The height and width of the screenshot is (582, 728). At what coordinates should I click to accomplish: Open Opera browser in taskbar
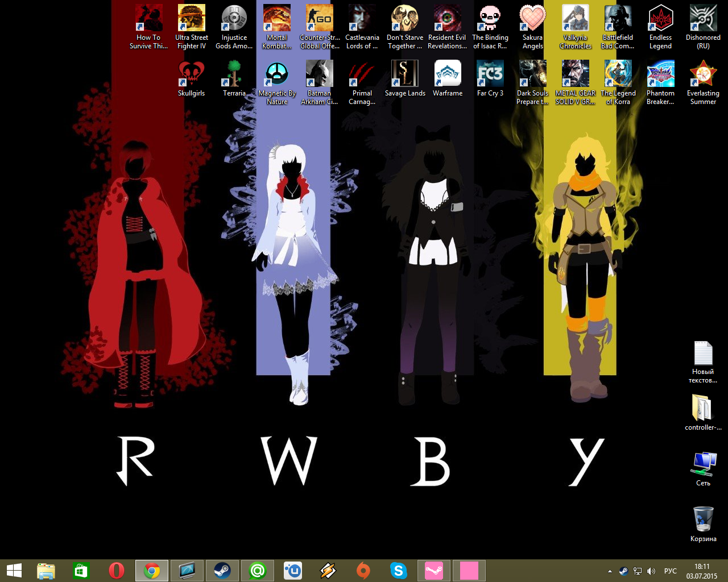pyautogui.click(x=117, y=571)
